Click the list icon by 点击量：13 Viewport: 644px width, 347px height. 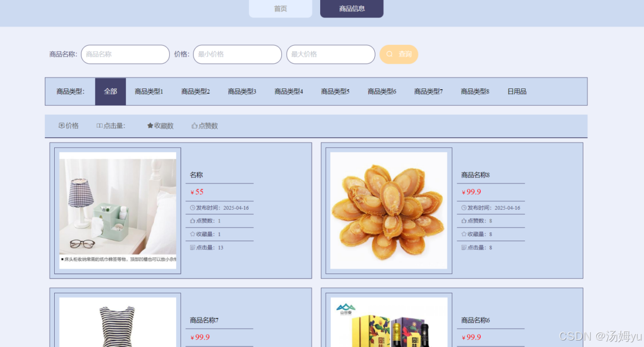[193, 248]
